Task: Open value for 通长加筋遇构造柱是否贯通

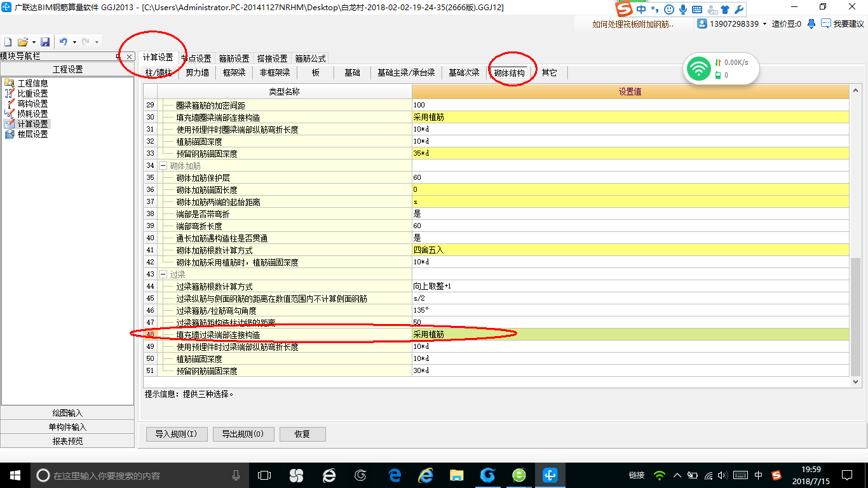Action: click(630, 238)
